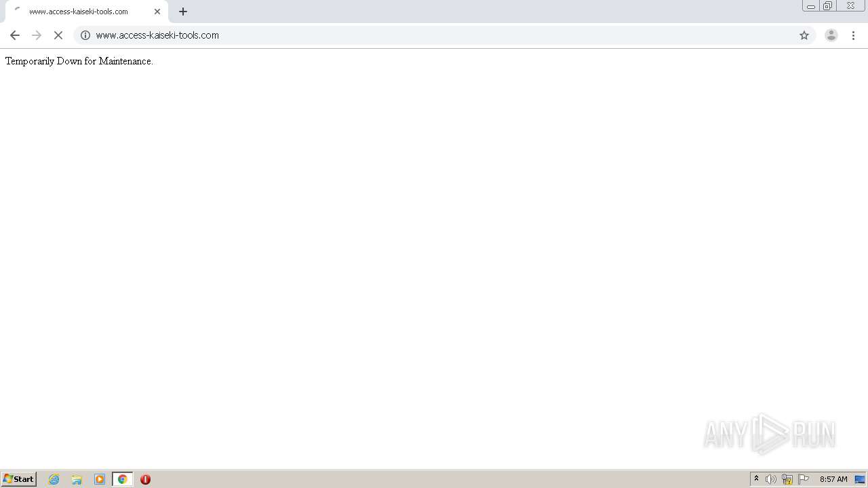
Task: Click the 8:57 AM clock
Action: [833, 479]
